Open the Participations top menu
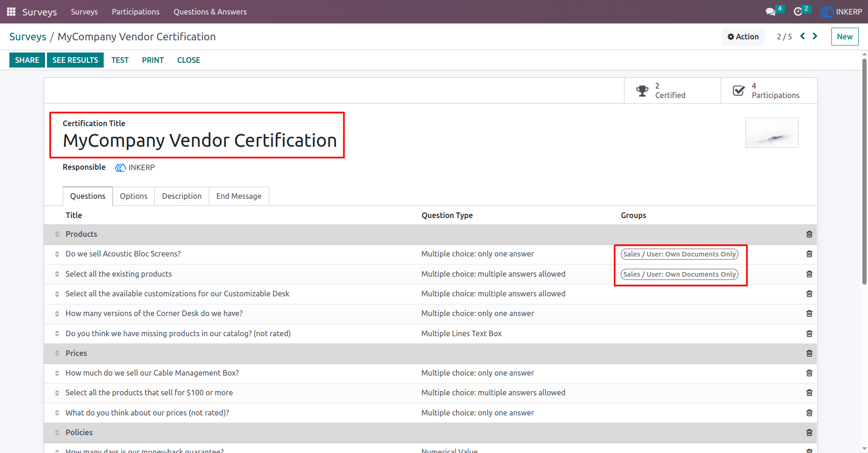This screenshot has height=453, width=868. pyautogui.click(x=136, y=12)
